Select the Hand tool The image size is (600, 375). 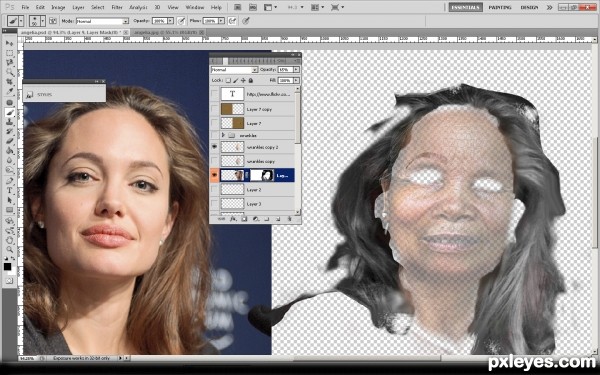[9, 240]
